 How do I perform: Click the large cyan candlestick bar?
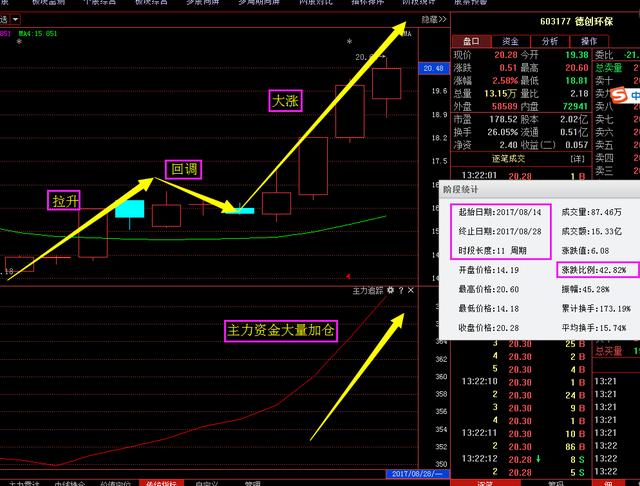pyautogui.click(x=130, y=209)
